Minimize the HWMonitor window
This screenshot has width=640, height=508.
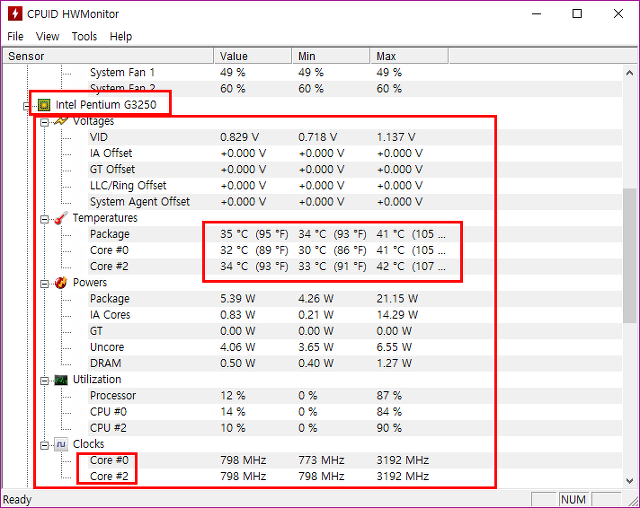click(x=536, y=13)
